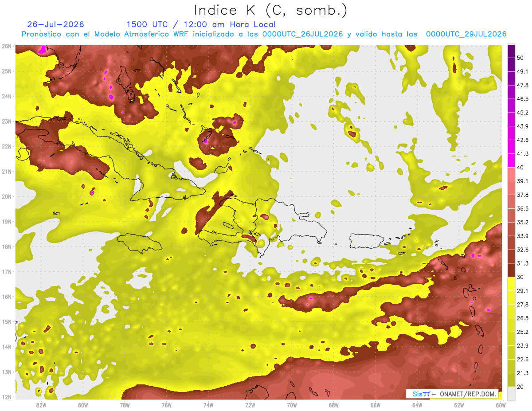This screenshot has width=532, height=411.
Task: Select the 70W longitude axis label
Action: point(292,405)
